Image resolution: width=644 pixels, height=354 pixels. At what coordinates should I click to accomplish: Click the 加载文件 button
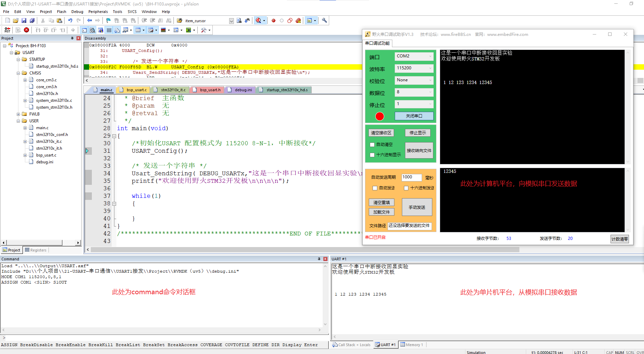point(381,212)
